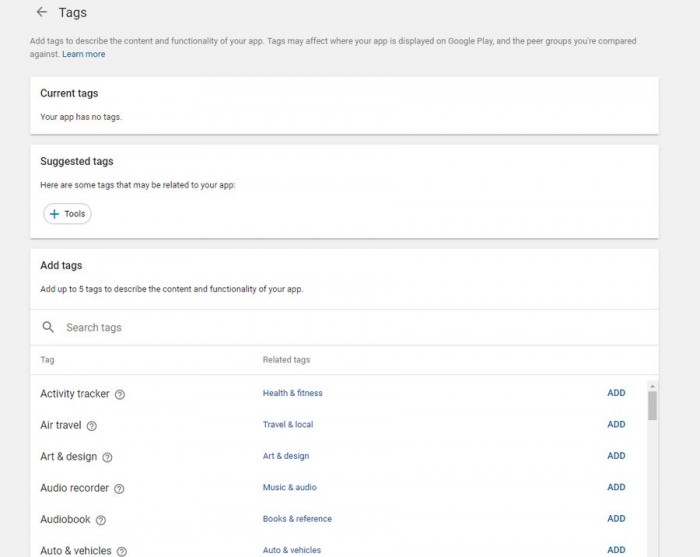Click the magnifier icon in Search tags
Screen dimensions: 700x557
click(x=48, y=327)
